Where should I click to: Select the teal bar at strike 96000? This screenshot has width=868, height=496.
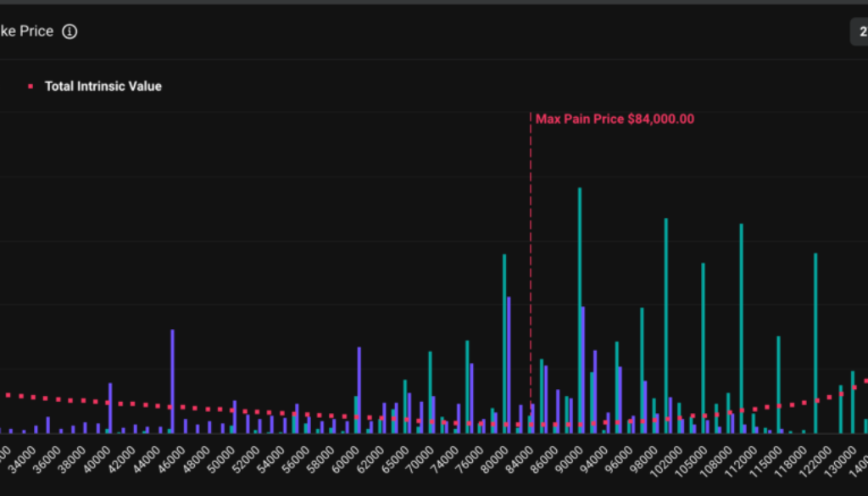coord(617,387)
